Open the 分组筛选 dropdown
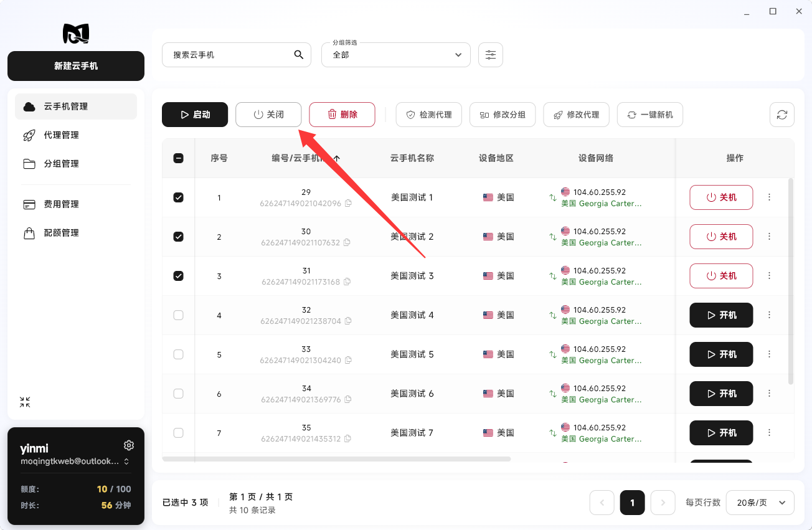Screen dimensions: 812x530 click(396, 55)
